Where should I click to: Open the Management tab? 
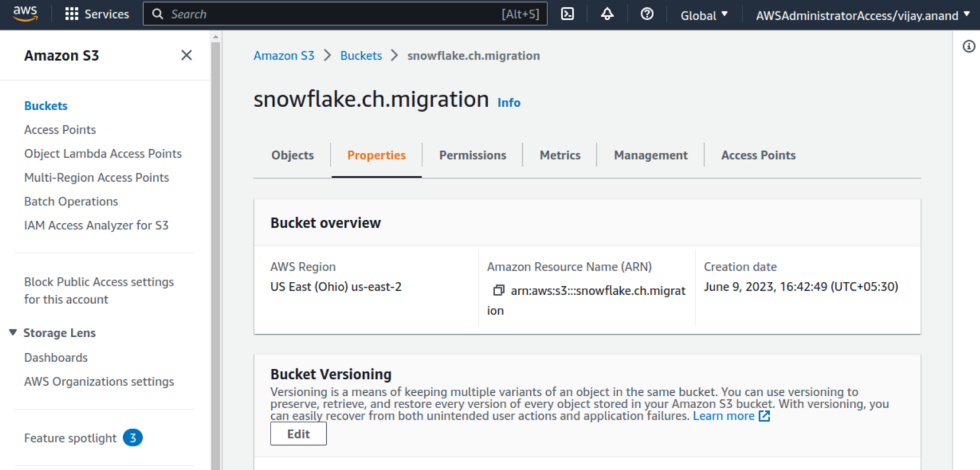651,155
